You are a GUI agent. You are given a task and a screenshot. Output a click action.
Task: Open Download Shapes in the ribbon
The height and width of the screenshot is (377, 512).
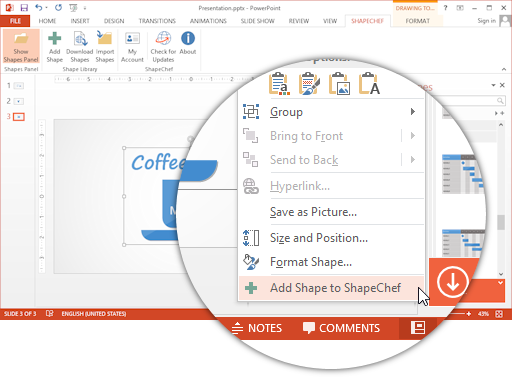pyautogui.click(x=80, y=47)
